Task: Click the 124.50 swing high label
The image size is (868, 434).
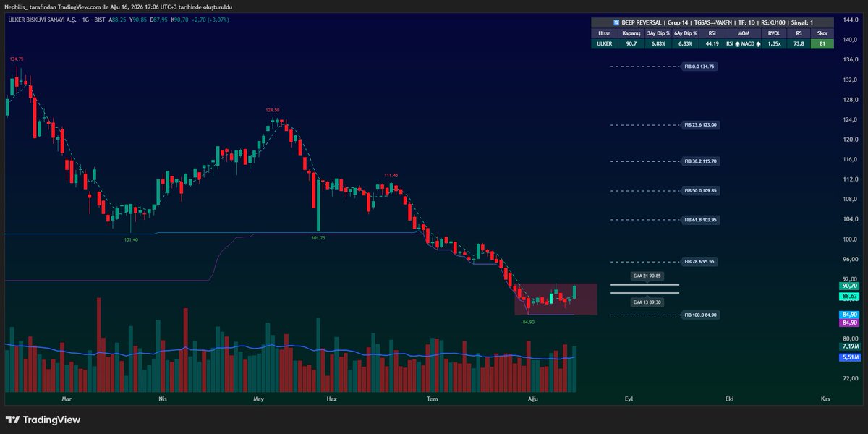Action: [273, 111]
